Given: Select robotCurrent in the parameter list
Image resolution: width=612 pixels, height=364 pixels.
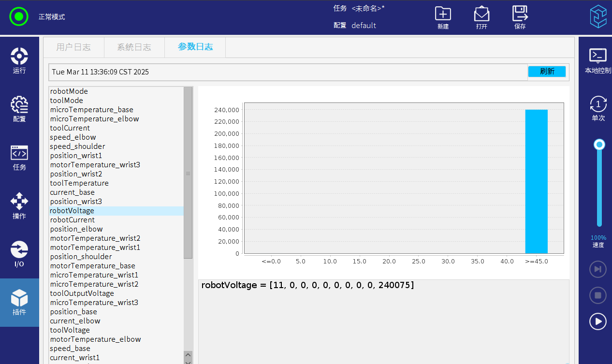Looking at the screenshot, I should [x=73, y=220].
